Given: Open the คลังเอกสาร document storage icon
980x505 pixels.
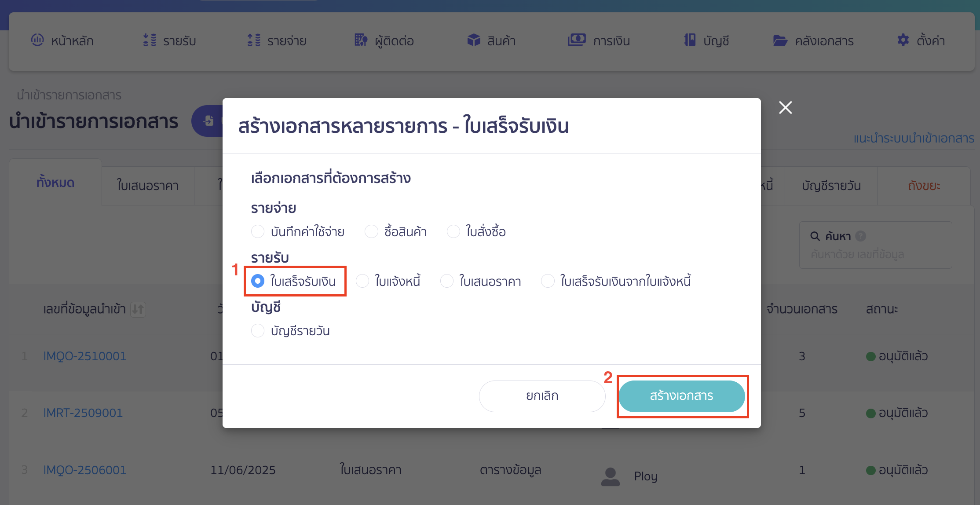Looking at the screenshot, I should [x=780, y=40].
